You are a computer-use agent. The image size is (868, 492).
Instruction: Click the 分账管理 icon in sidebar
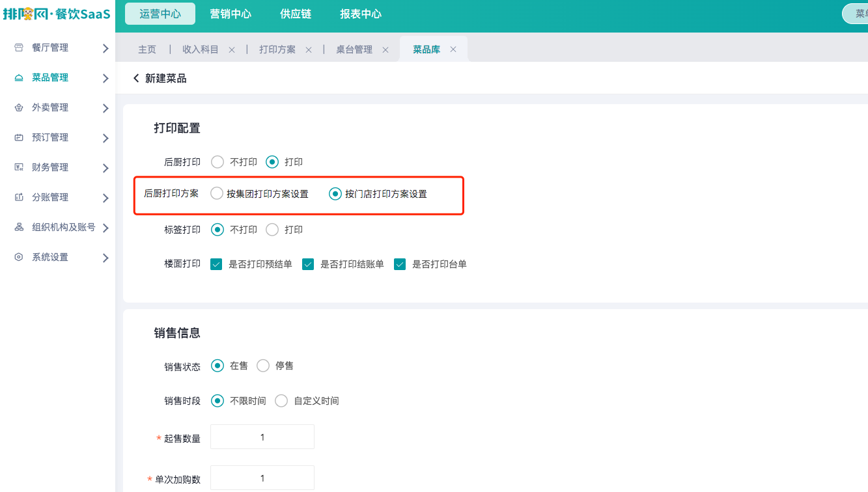coord(19,197)
